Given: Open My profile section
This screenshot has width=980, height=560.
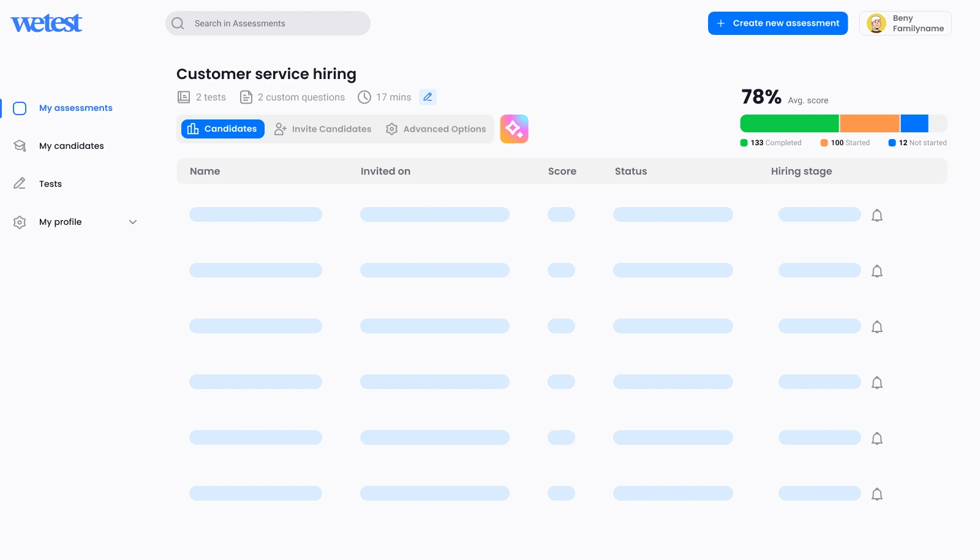Looking at the screenshot, I should (60, 222).
